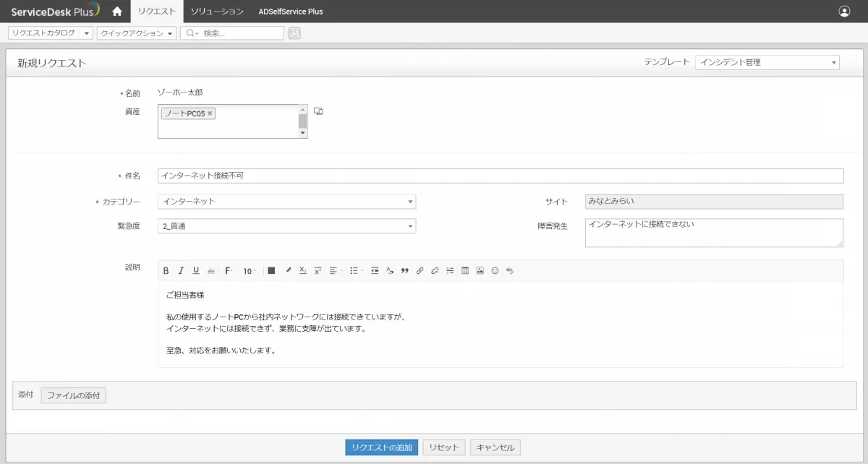The image size is (868, 464).
Task: Insert a block quote
Action: click(x=405, y=271)
